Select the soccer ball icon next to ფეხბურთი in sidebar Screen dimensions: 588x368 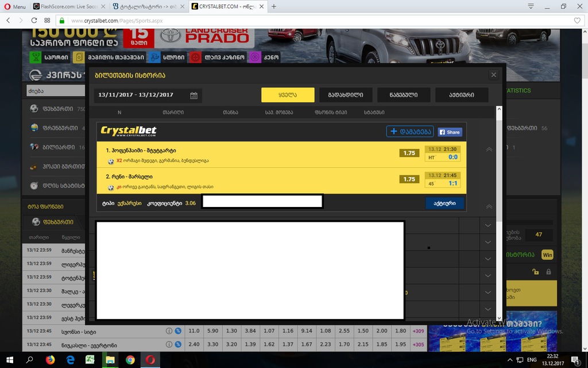pyautogui.click(x=34, y=109)
